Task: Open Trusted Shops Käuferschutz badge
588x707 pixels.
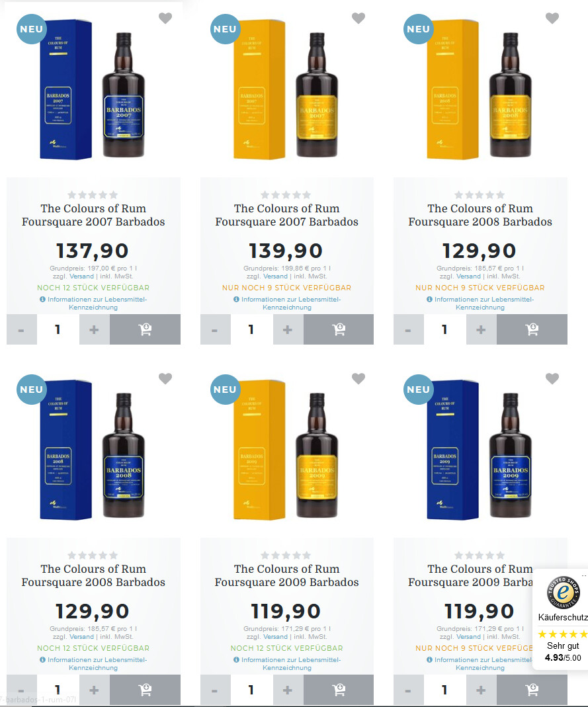Action: click(x=562, y=619)
